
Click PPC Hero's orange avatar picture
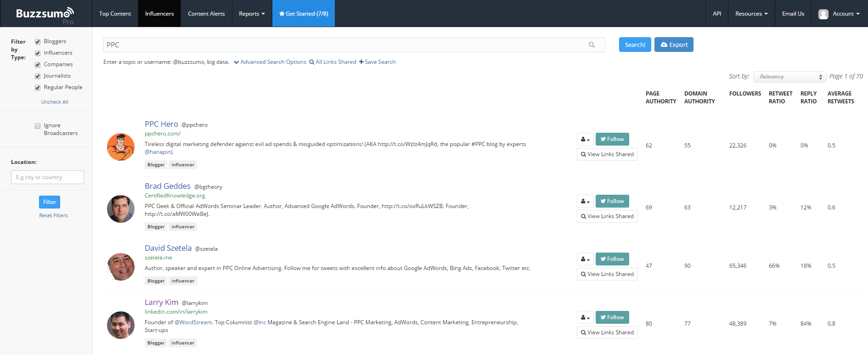coord(121,147)
